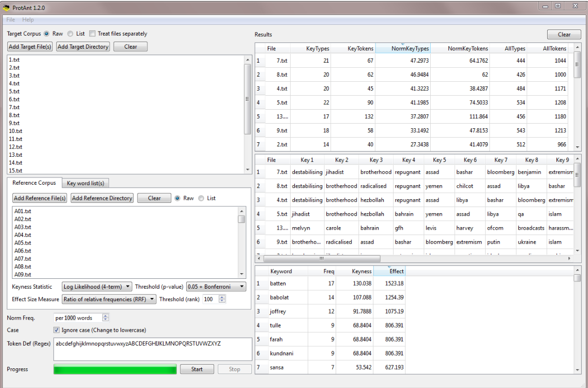The height and width of the screenshot is (388, 588).
Task: Sort keywords by Effect column header
Action: [x=389, y=271]
